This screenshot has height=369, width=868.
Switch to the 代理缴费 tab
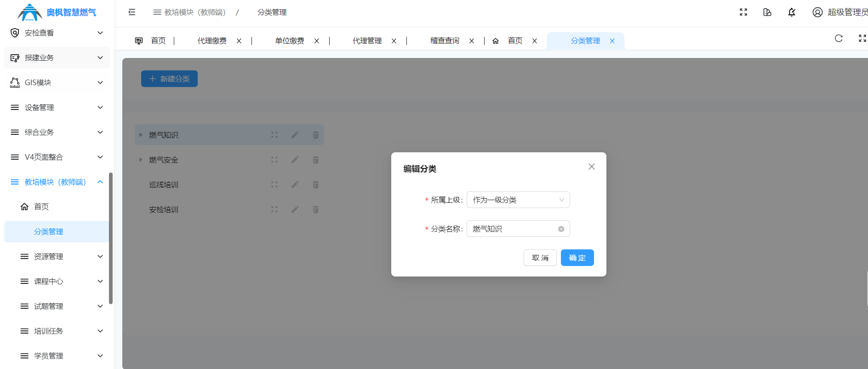[212, 41]
